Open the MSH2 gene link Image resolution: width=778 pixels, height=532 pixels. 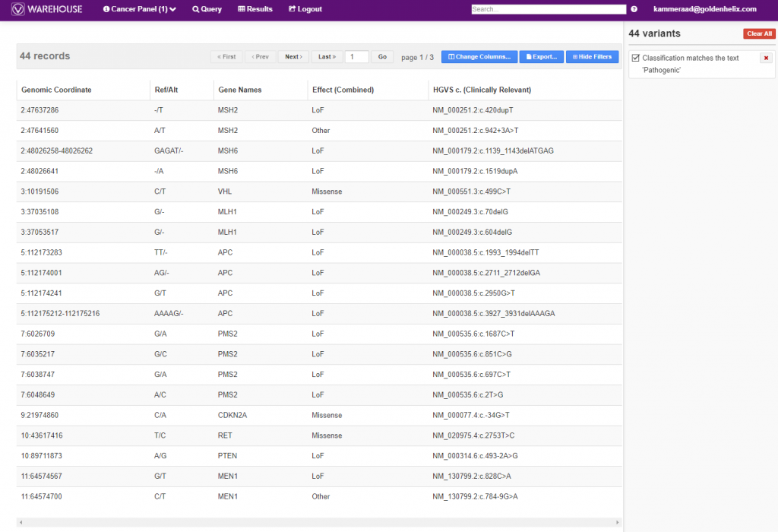point(227,109)
